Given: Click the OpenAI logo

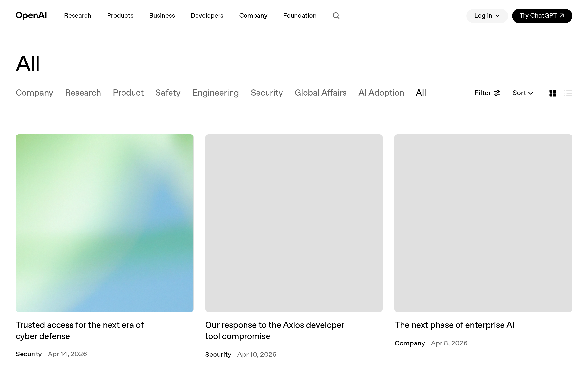Looking at the screenshot, I should tap(31, 15).
